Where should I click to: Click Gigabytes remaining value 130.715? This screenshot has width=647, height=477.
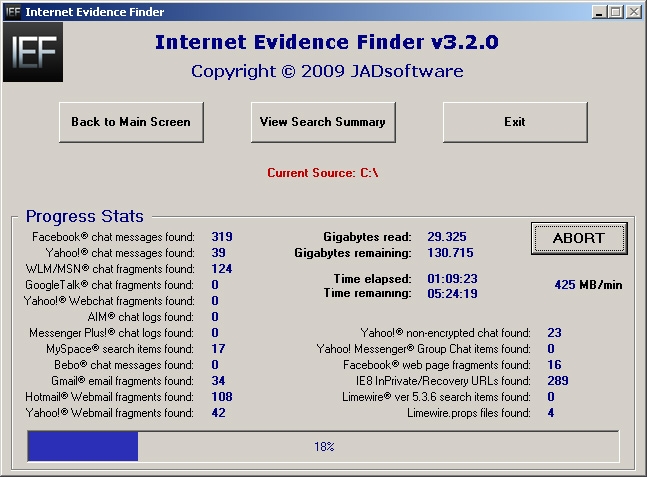point(450,253)
